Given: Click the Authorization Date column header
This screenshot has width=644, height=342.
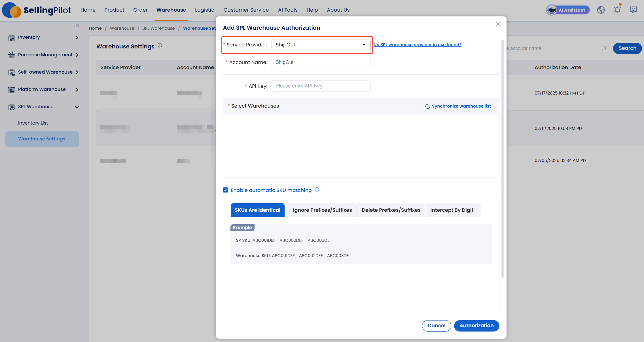Looking at the screenshot, I should click(558, 67).
